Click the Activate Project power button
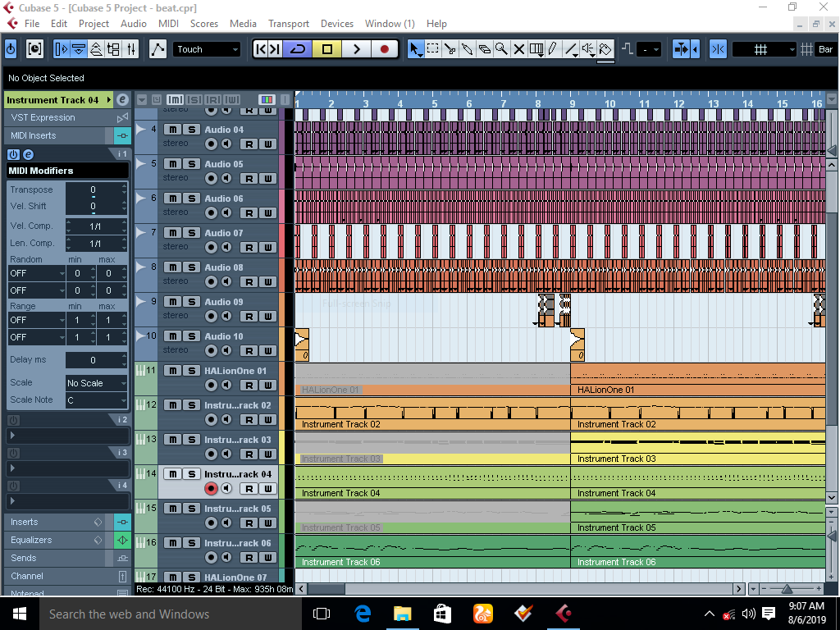The image size is (840, 630). tap(11, 49)
